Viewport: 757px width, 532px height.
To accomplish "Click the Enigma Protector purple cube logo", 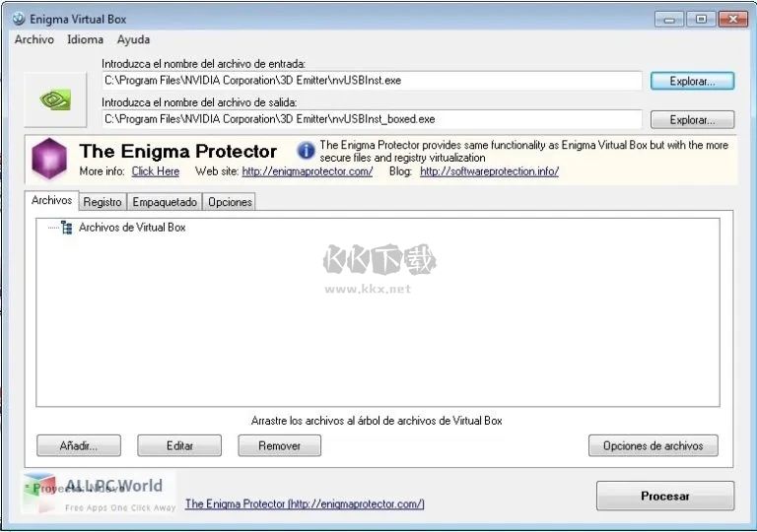I will [48, 158].
